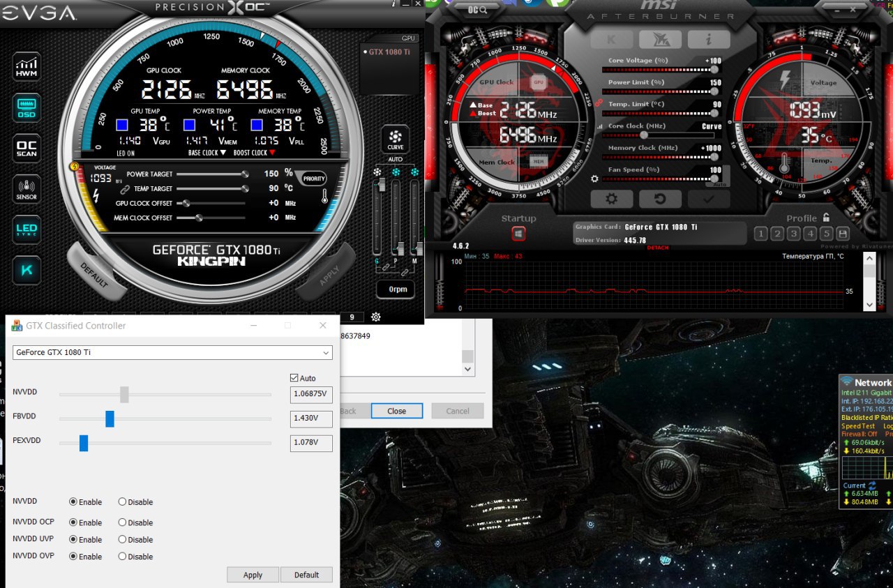Click the Afterburner graph scrollbar down arrow
Image resolution: width=893 pixels, height=588 pixels.
click(x=869, y=305)
